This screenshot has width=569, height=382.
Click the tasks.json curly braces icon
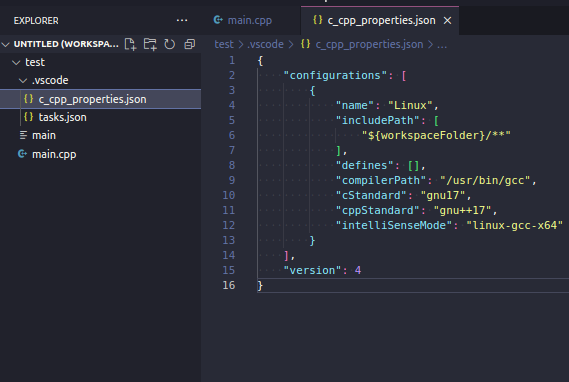[x=28, y=117]
